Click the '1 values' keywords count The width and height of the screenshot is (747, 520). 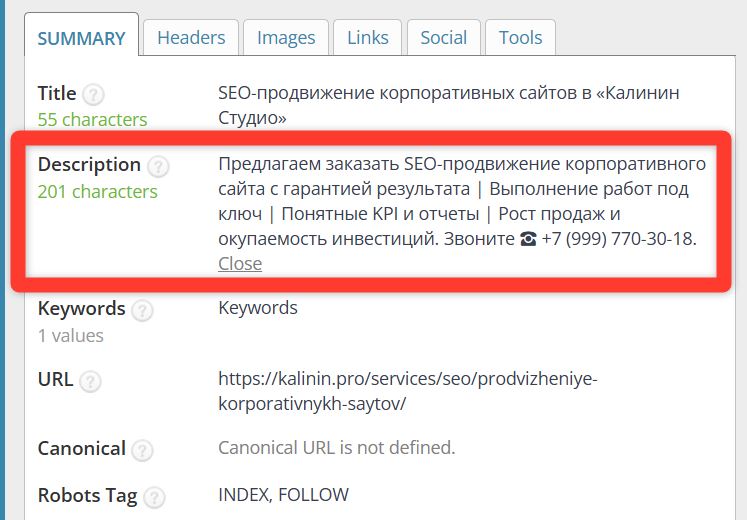pos(71,336)
